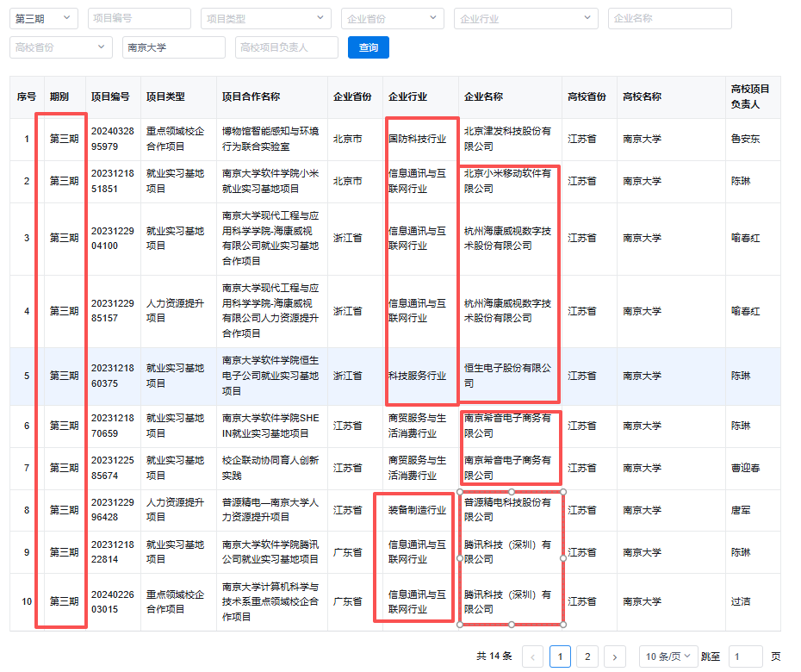This screenshot has width=801, height=672.
Task: Go to the previous page arrow
Action: [x=533, y=656]
